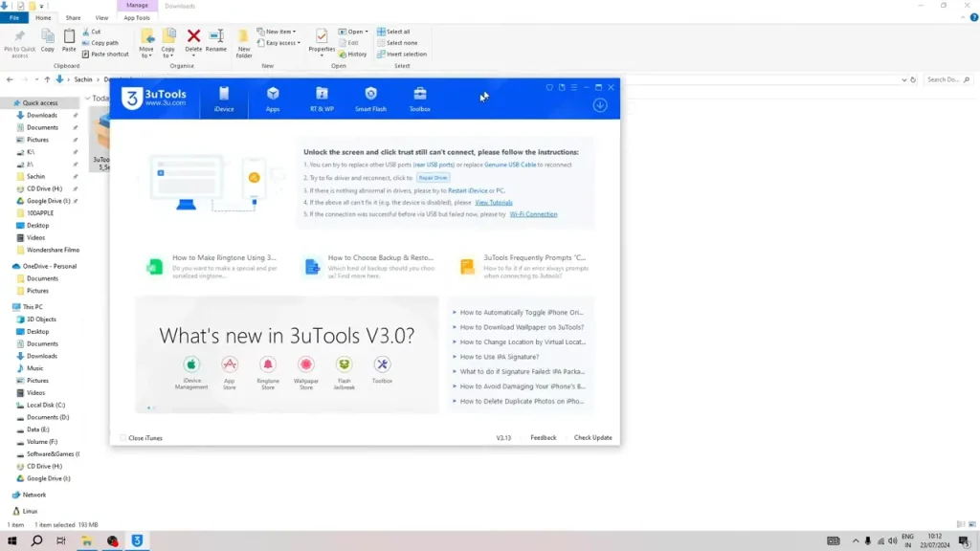Open How to Avoid Damaging iPhone link
980x551 pixels.
[523, 386]
